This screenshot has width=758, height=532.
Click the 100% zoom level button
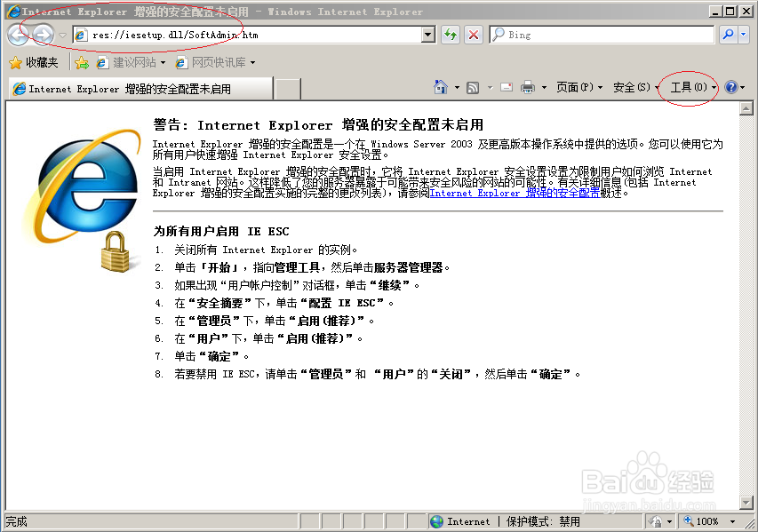tap(701, 521)
